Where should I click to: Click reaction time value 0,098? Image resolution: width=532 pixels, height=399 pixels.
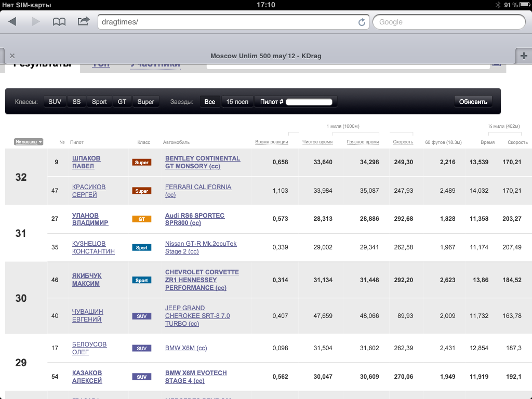pos(280,348)
